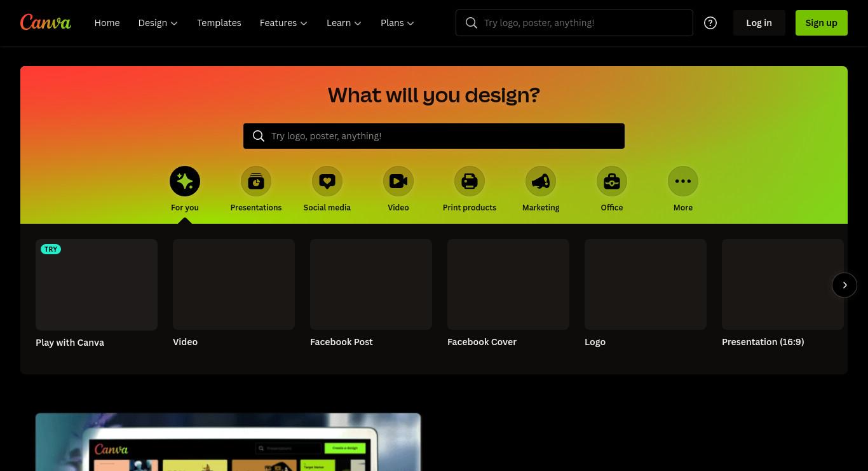868x471 pixels.
Task: Open the help question mark icon
Action: (x=710, y=23)
